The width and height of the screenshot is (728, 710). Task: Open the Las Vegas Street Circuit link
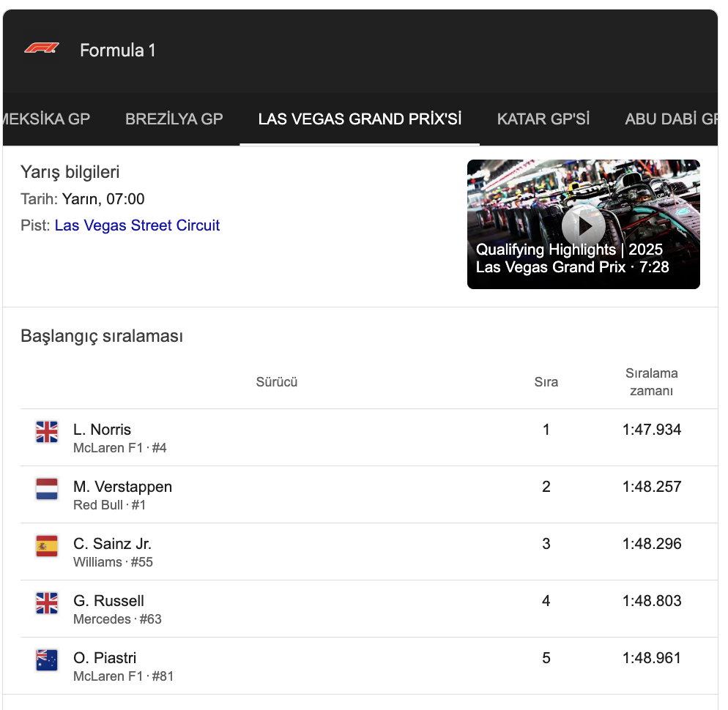tap(137, 225)
